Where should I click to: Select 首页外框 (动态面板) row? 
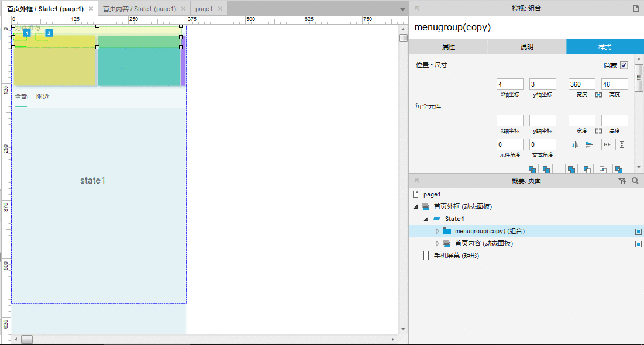tap(526, 206)
